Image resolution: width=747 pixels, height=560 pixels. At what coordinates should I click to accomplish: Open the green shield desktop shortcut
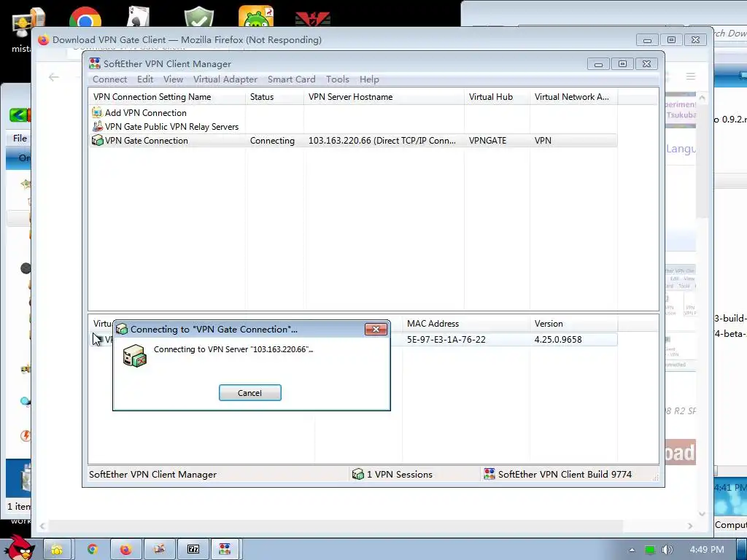pyautogui.click(x=198, y=17)
